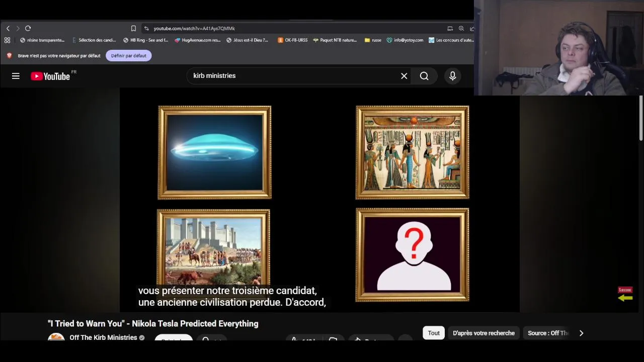The width and height of the screenshot is (644, 362).
Task: Open the 'HB Ring - See and f...' bookmark
Action: click(x=145, y=40)
